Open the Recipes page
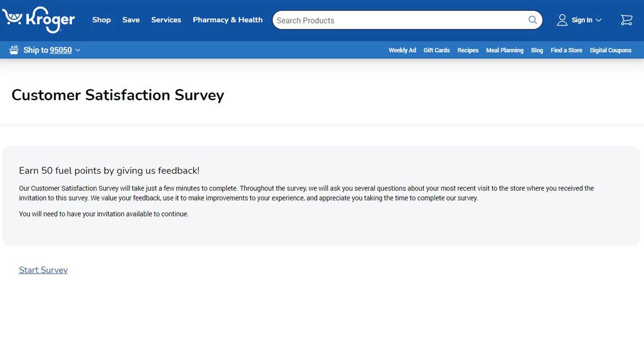 (x=467, y=50)
